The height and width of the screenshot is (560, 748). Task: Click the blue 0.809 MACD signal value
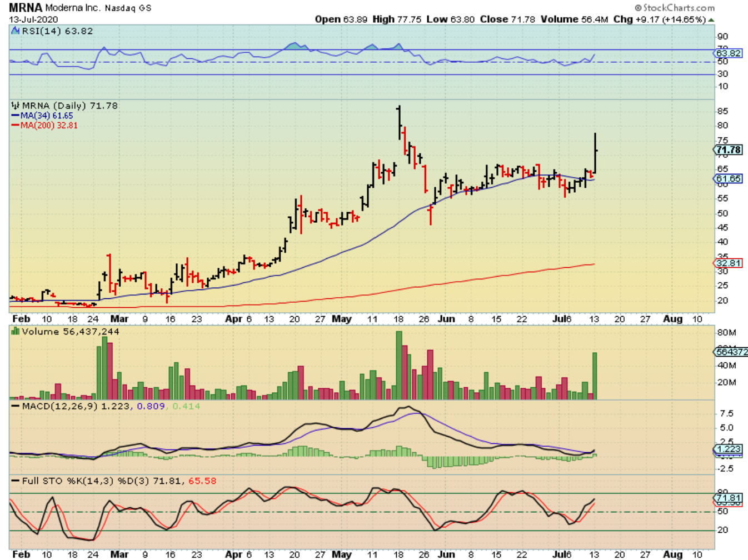(151, 406)
